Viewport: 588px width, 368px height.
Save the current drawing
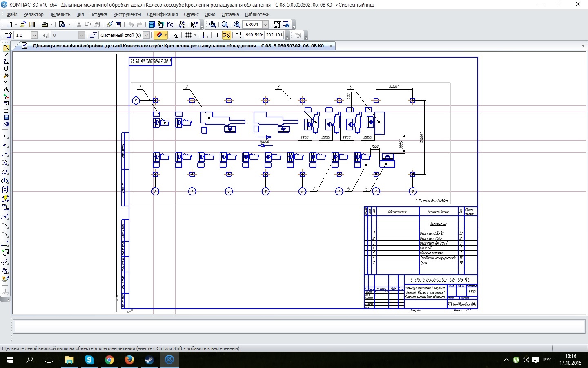click(x=32, y=25)
